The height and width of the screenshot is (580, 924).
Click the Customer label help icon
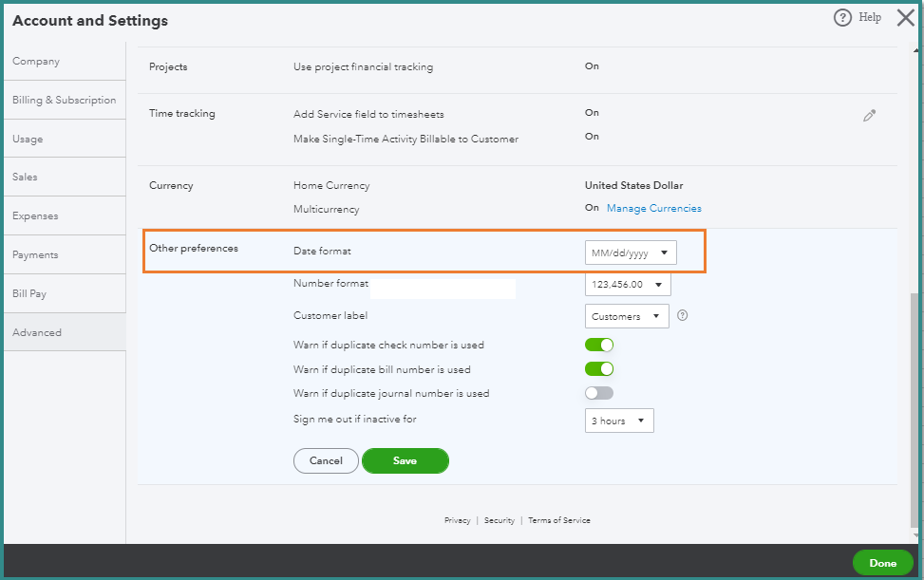click(682, 316)
